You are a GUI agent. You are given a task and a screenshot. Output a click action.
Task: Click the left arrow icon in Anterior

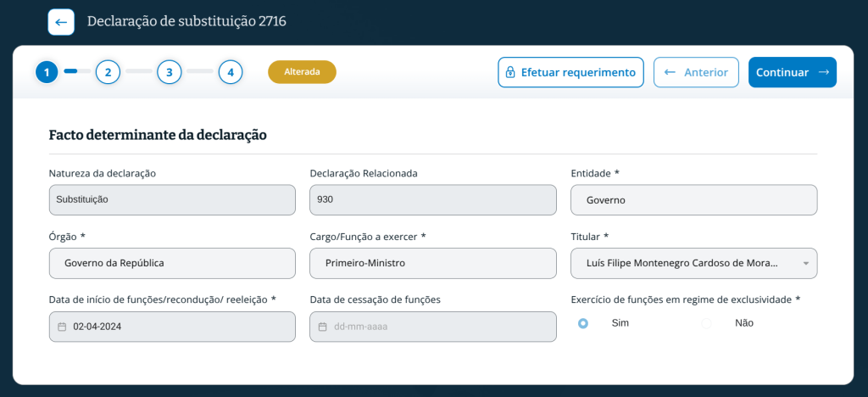pyautogui.click(x=670, y=73)
